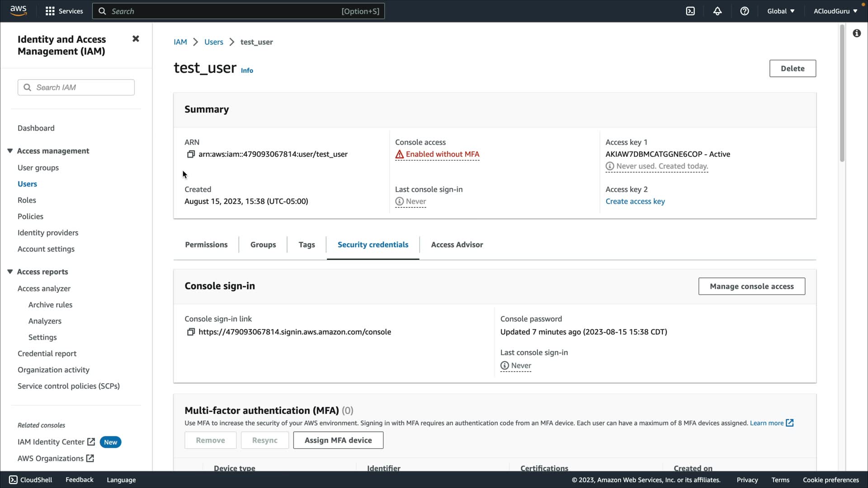This screenshot has height=488, width=868.
Task: Open the info panel on the right edge
Action: (857, 33)
